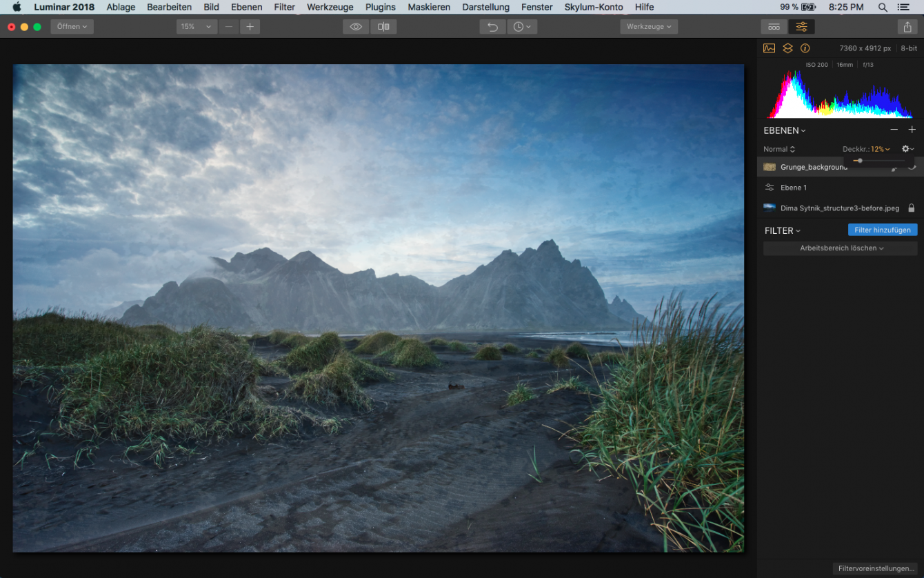Screen dimensions: 924x578
Task: Toggle the presets filmstrip panel button
Action: 774,27
